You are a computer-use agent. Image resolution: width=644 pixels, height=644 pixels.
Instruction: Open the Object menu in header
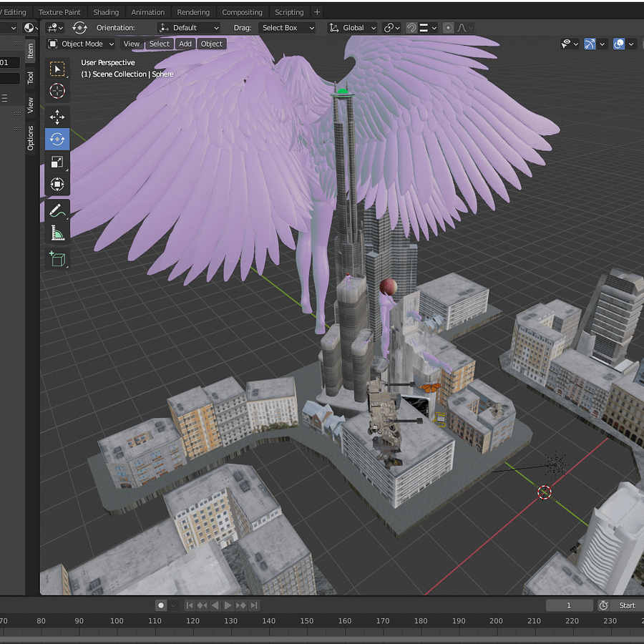pyautogui.click(x=212, y=44)
